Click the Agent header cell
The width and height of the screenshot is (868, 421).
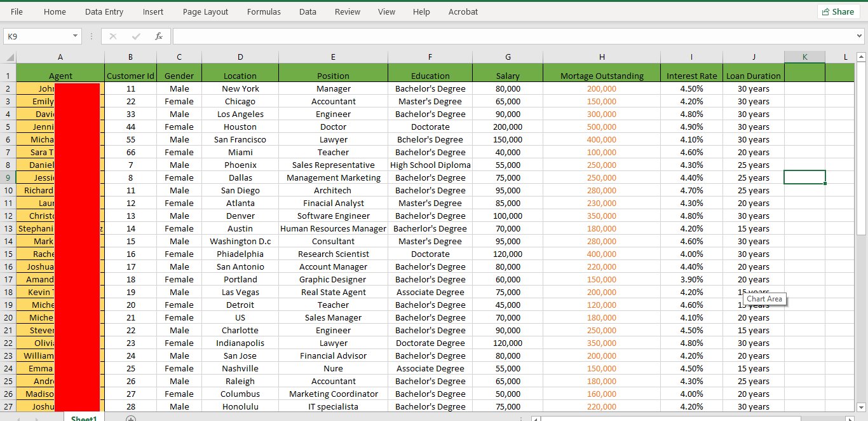[60, 72]
